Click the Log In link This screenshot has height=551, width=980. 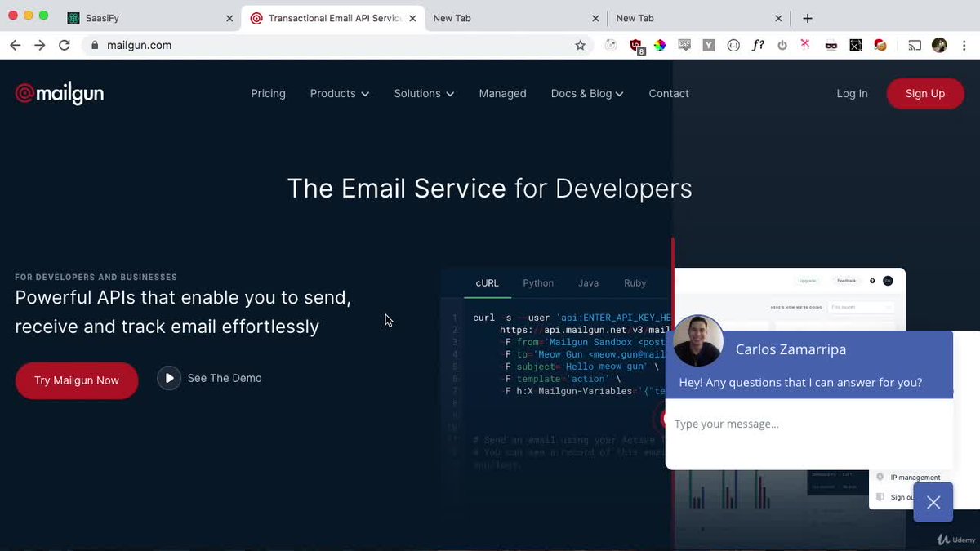pos(852,94)
